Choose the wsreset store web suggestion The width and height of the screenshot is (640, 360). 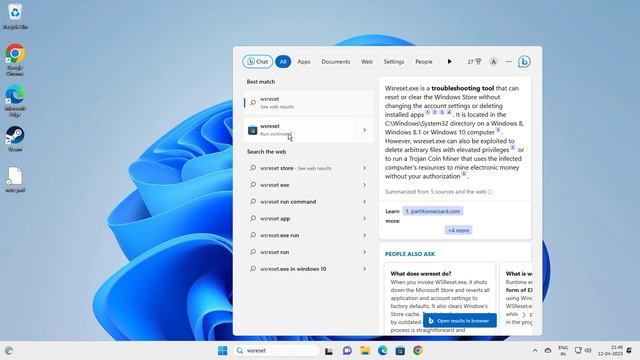point(302,168)
